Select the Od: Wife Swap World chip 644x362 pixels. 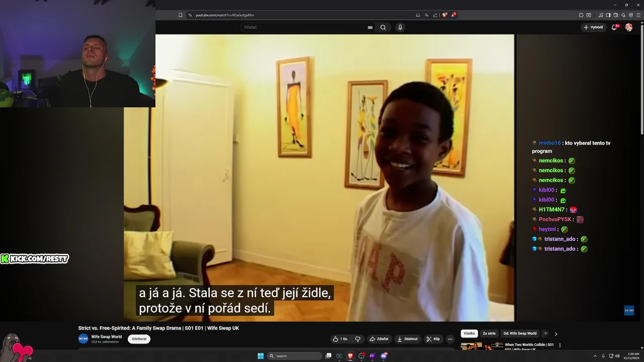pyautogui.click(x=520, y=333)
